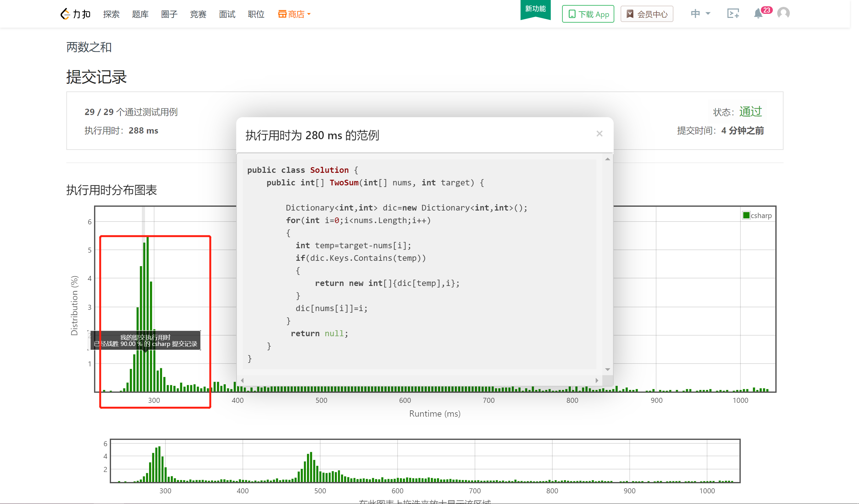The width and height of the screenshot is (859, 504).
Task: Click the 新功能 green ribbon banner
Action: (535, 9)
